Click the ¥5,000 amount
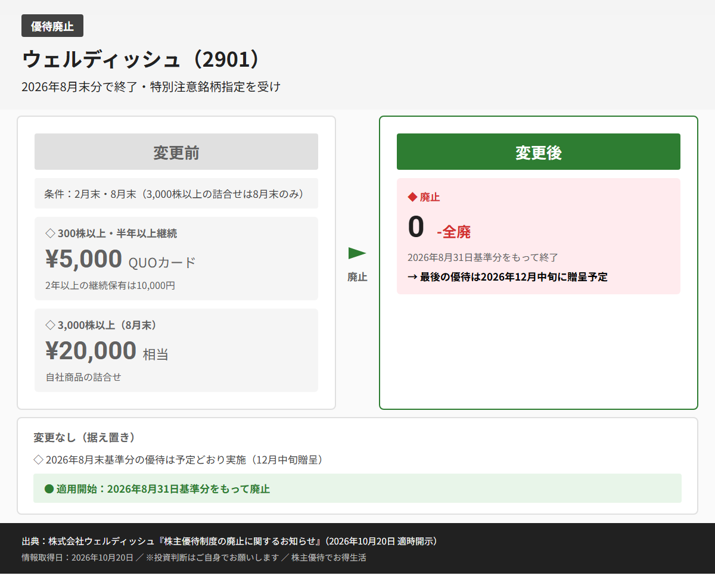This screenshot has height=588, width=715. coord(83,259)
